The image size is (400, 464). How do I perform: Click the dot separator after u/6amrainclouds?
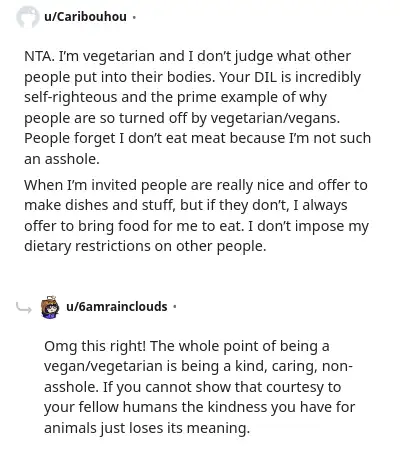[174, 307]
